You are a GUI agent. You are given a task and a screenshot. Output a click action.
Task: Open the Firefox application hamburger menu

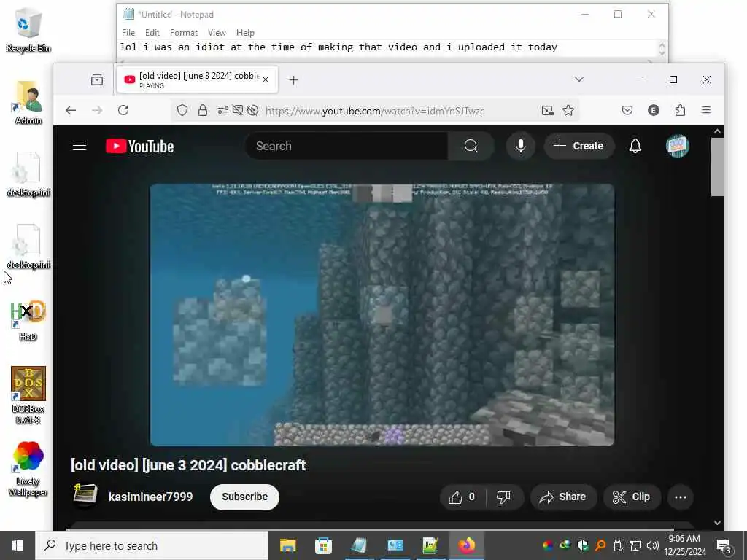coord(706,111)
